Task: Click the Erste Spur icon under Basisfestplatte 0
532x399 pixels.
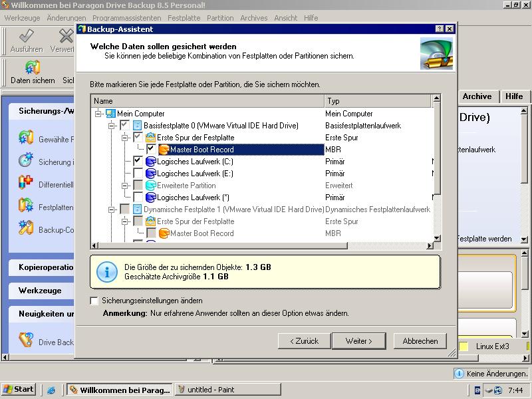Action: (150, 138)
